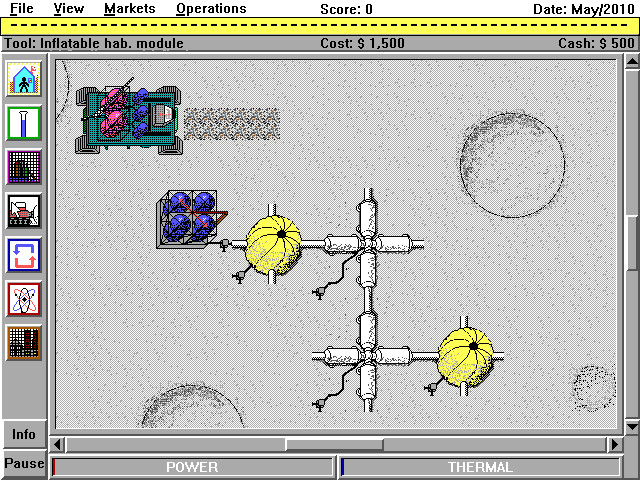640x480 pixels.
Task: Select the habitat module tool icon
Action: coord(24,79)
